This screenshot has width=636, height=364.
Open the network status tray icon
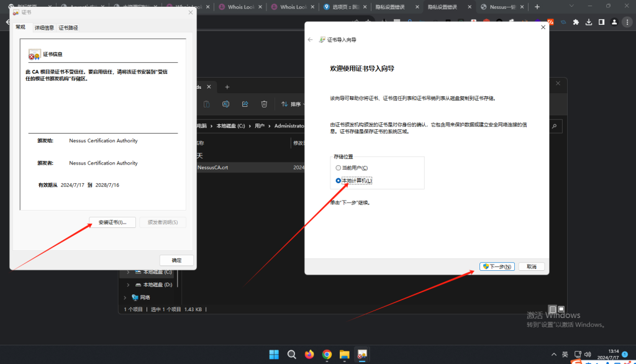[578, 355]
